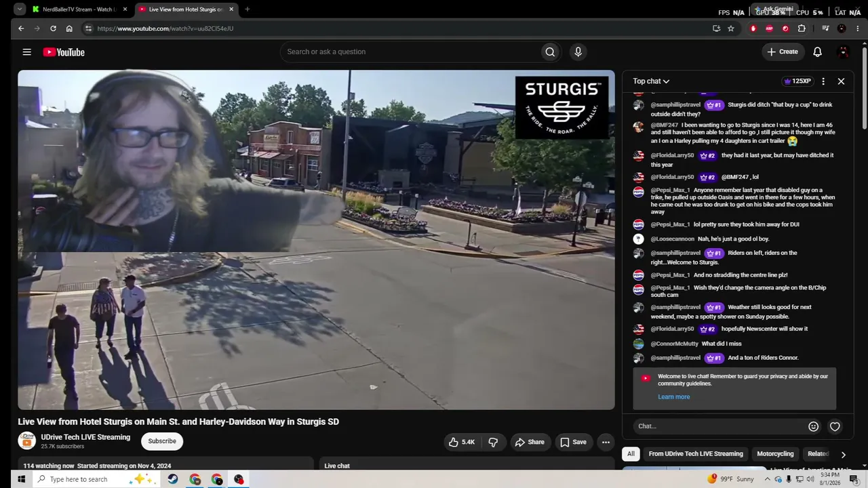Open the install or cast icon in address bar

pyautogui.click(x=716, y=28)
